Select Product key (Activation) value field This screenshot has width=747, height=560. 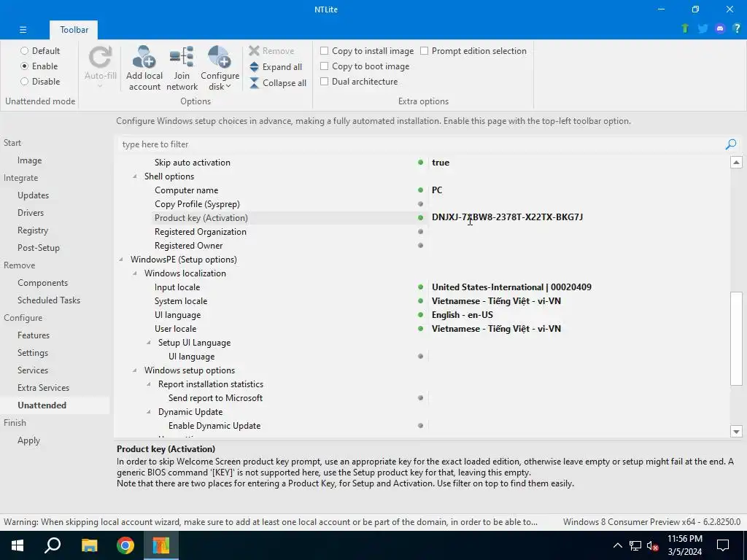point(578,217)
